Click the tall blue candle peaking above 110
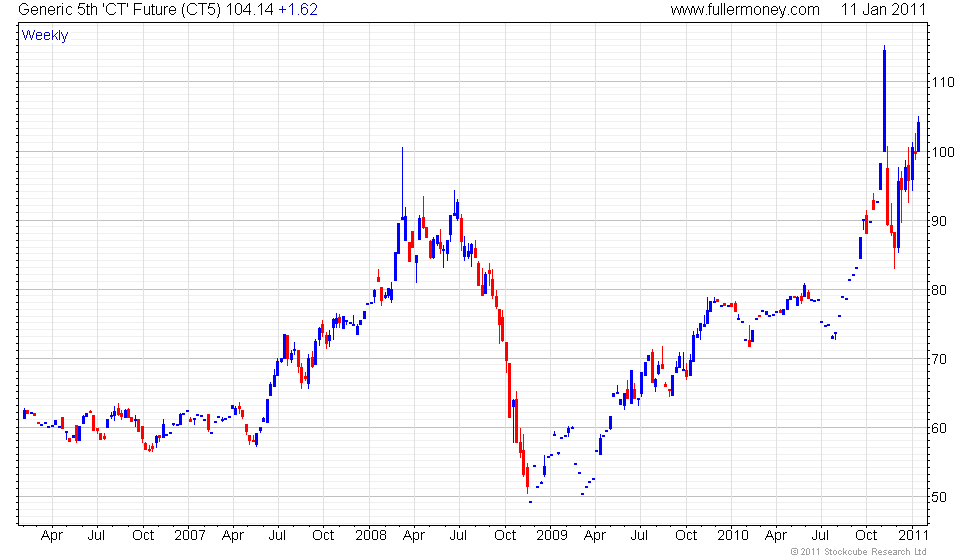Viewport: 980px width, 560px height. pos(884,99)
